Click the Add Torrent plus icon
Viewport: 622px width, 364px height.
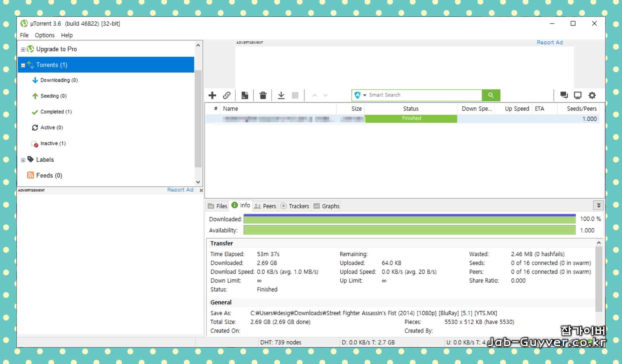click(212, 95)
